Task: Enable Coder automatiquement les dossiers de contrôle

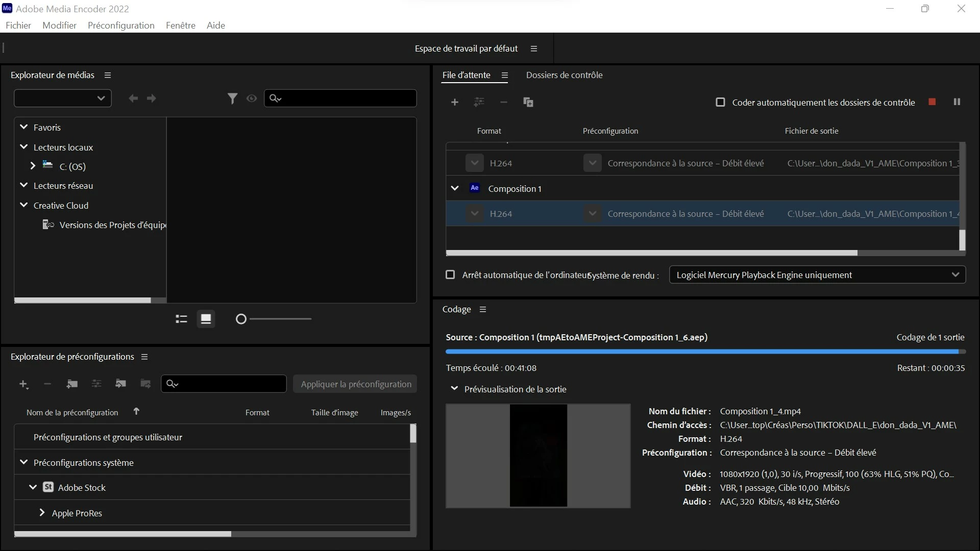Action: [x=720, y=102]
